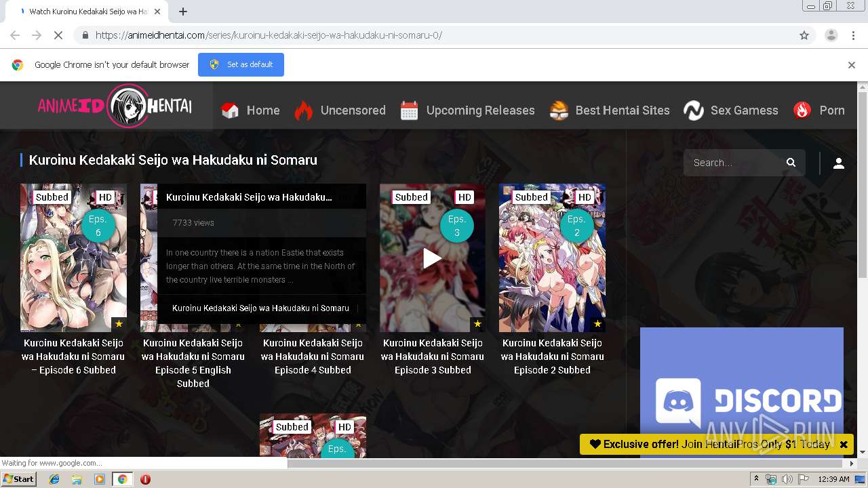Dismiss the default browser notification bar
Screen dimensions: 868x488
(852, 65)
